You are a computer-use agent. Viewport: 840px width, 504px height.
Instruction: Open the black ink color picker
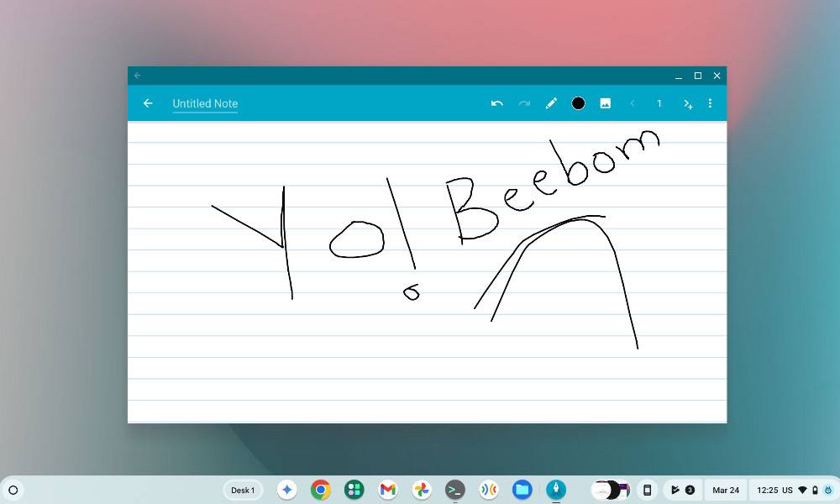[x=578, y=103]
